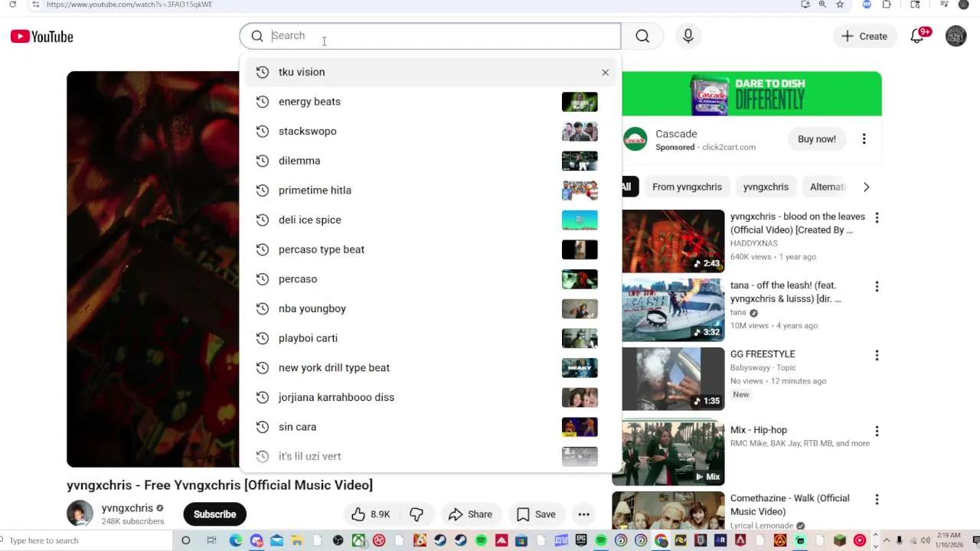Viewport: 980px width, 551px height.
Task: Open options menu for Mix - Hip-hop
Action: (x=877, y=431)
